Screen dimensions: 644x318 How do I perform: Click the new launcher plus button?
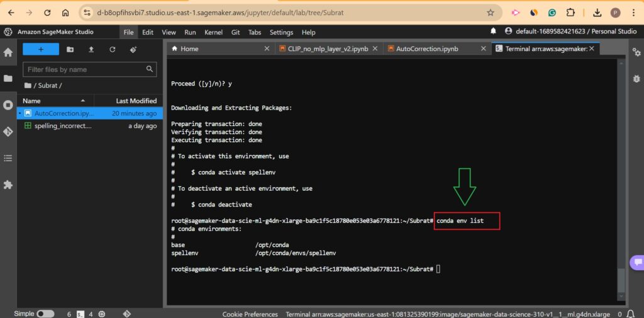pos(41,49)
